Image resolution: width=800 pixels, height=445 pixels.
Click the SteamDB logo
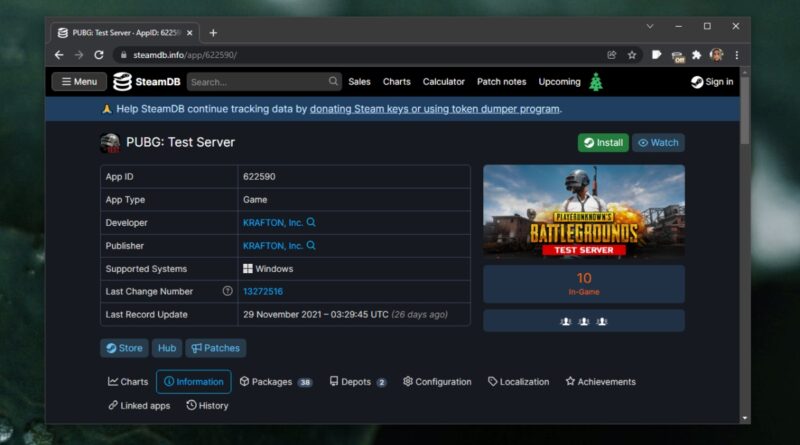146,82
